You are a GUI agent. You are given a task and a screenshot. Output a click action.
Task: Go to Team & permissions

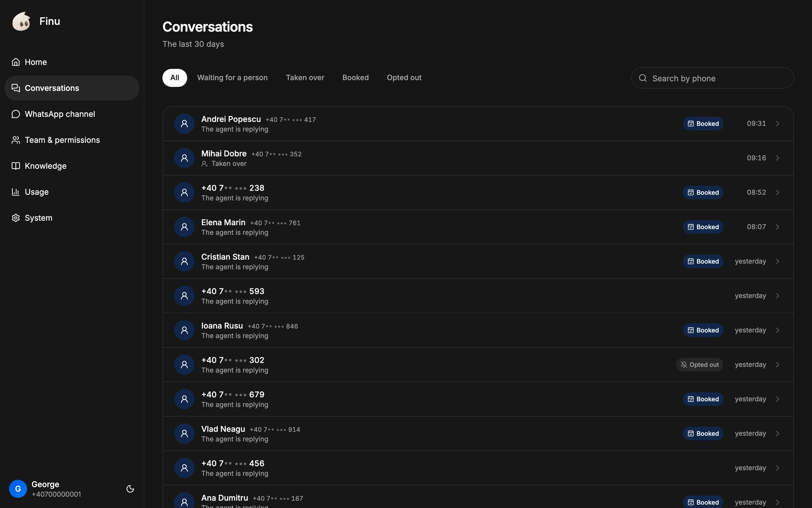(72, 140)
